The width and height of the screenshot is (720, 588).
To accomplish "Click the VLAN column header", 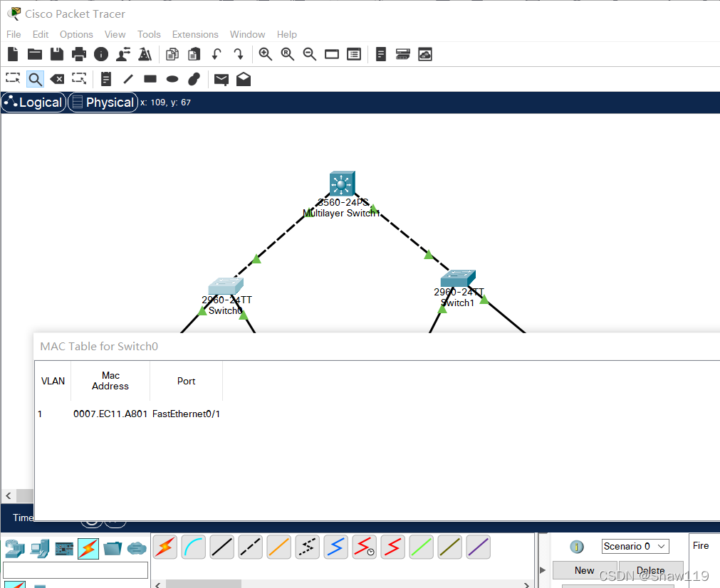I will coord(53,381).
